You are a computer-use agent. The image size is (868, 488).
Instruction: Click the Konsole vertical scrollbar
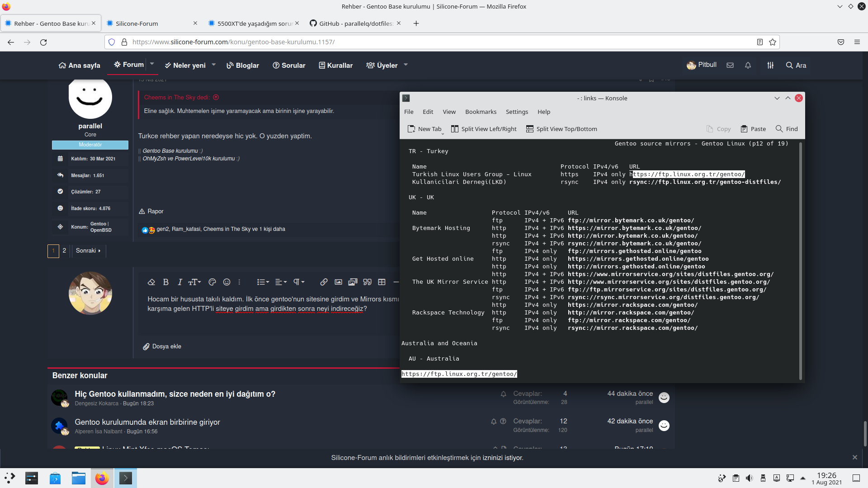[801, 261]
